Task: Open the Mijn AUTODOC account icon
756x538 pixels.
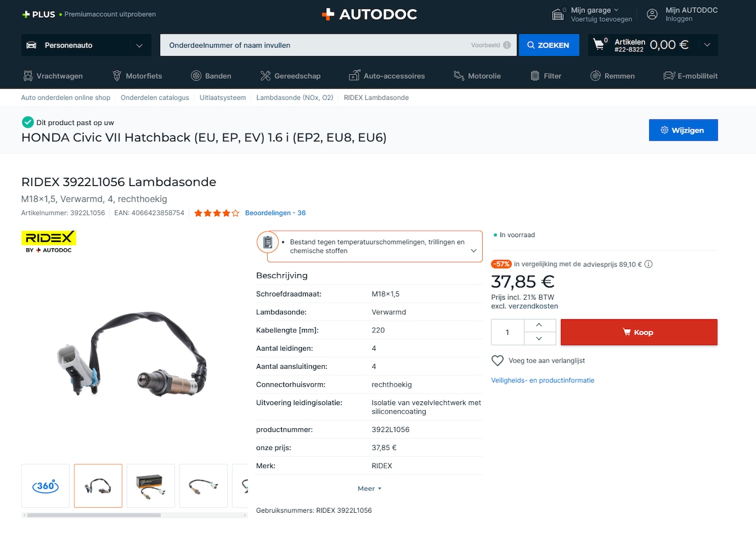Action: (652, 15)
